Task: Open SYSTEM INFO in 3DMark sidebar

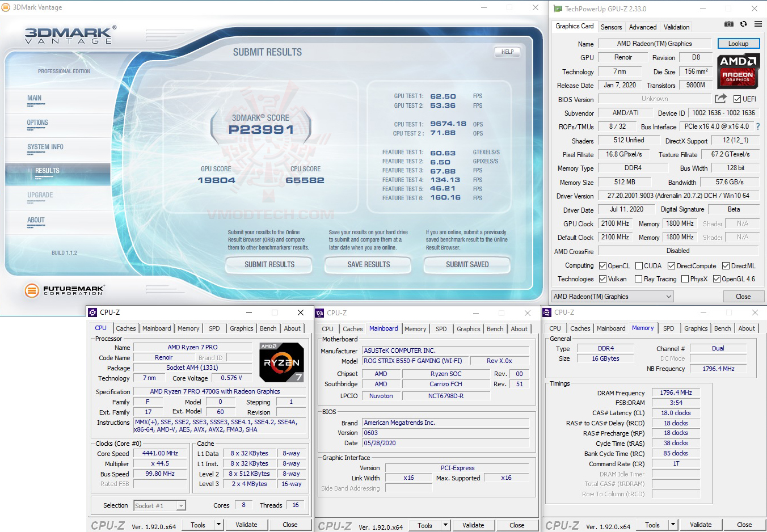Action: (45, 147)
